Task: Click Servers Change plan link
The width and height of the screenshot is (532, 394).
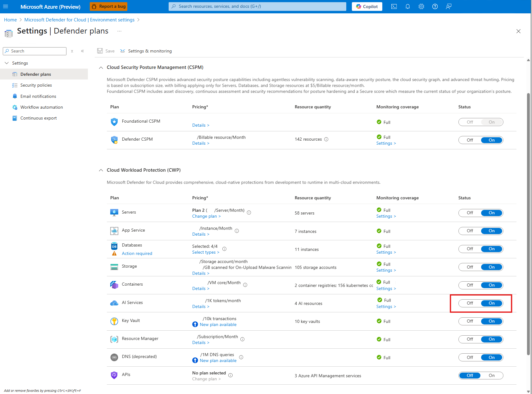Action: pyautogui.click(x=206, y=216)
